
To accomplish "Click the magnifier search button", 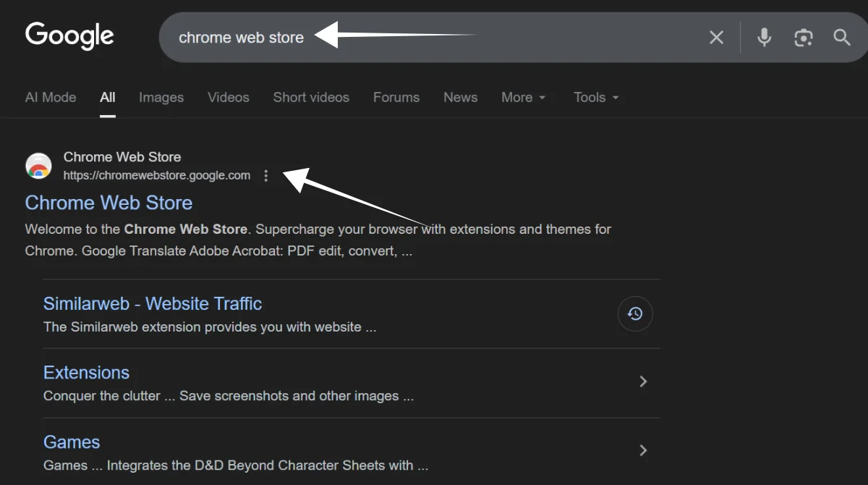I will coord(842,38).
